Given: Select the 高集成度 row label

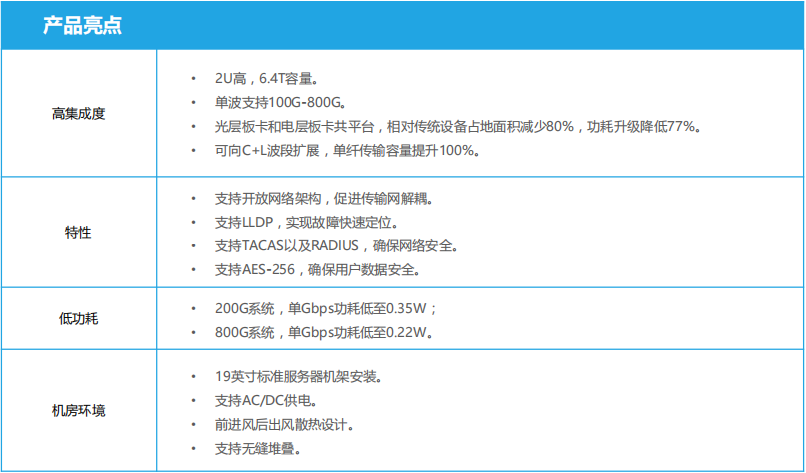Looking at the screenshot, I should (x=78, y=113).
